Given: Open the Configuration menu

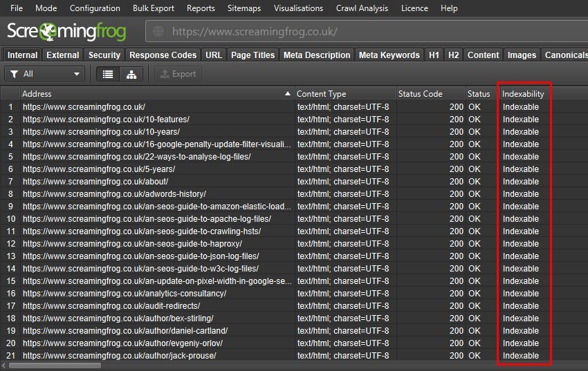Looking at the screenshot, I should click(x=95, y=8).
